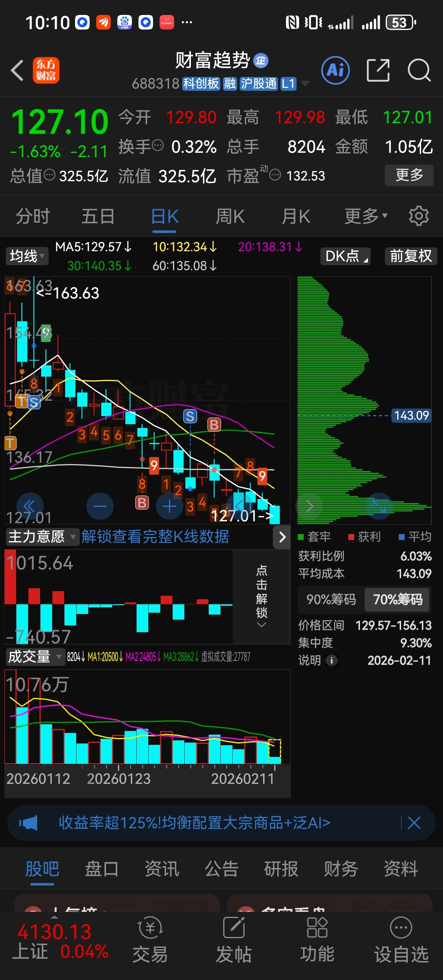The width and height of the screenshot is (443, 980).
Task: Tap 点击解锁 to unlock indicator
Action: (262, 596)
